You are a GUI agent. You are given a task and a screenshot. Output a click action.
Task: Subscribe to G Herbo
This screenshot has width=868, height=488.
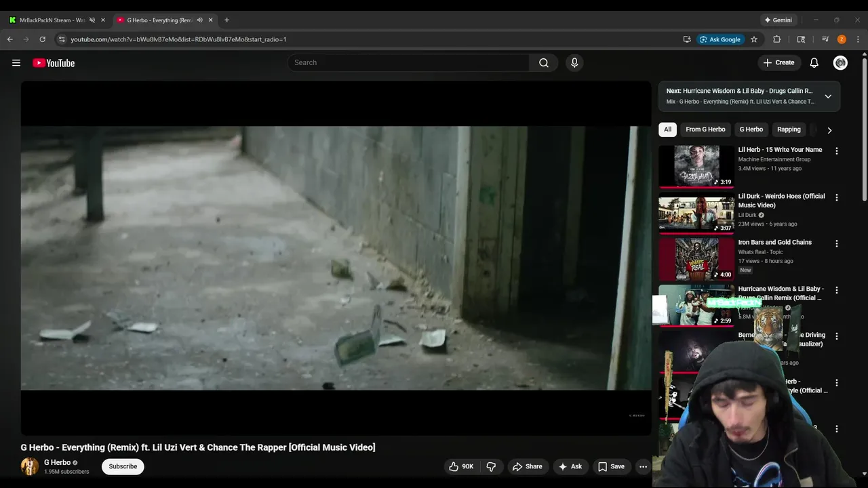(x=123, y=466)
